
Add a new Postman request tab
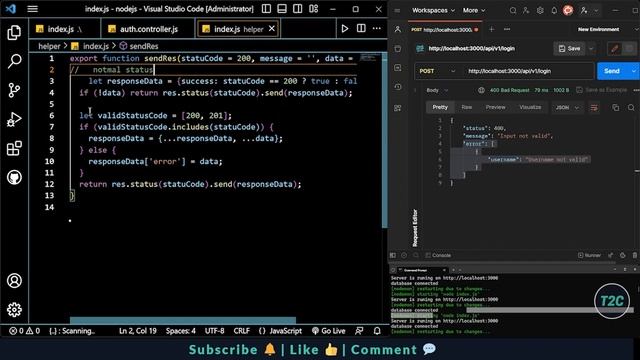(x=491, y=29)
